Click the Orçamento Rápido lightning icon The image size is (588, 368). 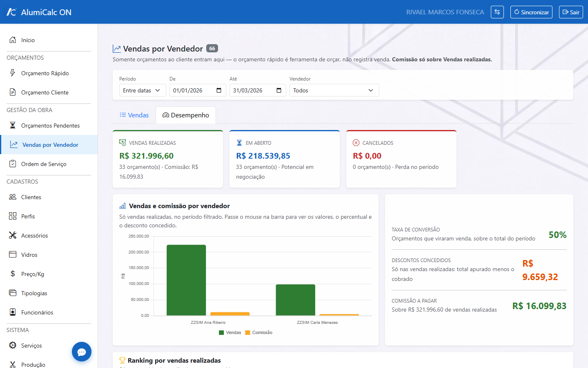click(13, 73)
